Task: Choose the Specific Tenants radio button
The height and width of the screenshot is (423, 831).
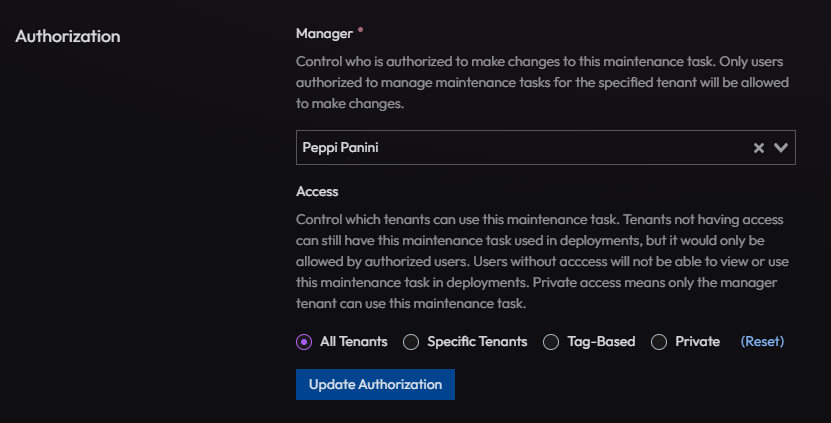Action: pyautogui.click(x=411, y=342)
